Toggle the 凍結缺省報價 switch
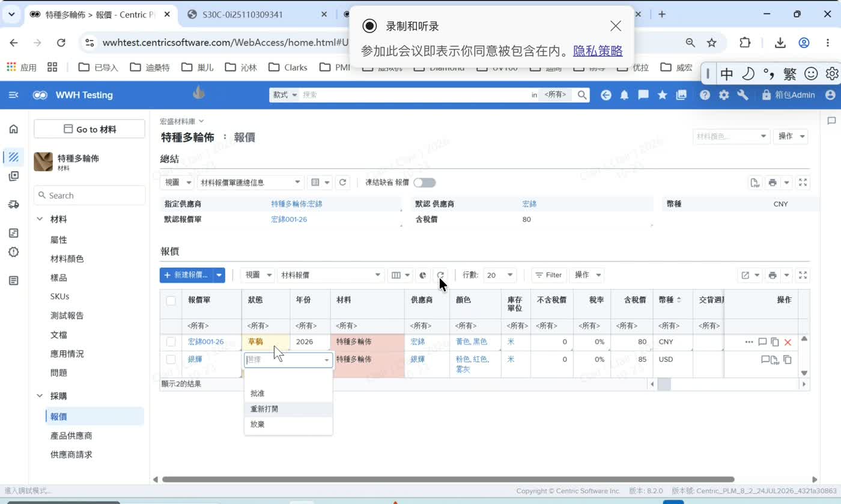Image resolution: width=841 pixels, height=504 pixels. coord(425,183)
